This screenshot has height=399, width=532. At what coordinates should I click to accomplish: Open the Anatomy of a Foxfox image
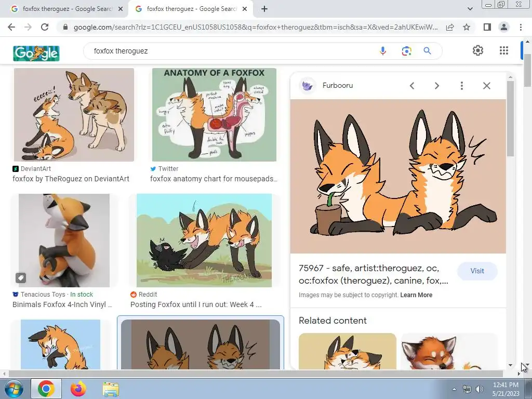tap(214, 115)
